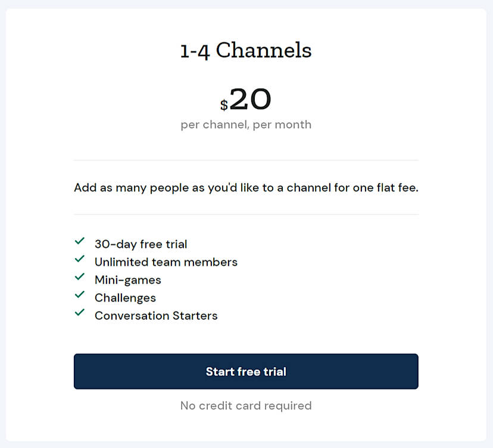493x448 pixels.
Task: Click the Unlimited team members feature text
Action: [166, 262]
